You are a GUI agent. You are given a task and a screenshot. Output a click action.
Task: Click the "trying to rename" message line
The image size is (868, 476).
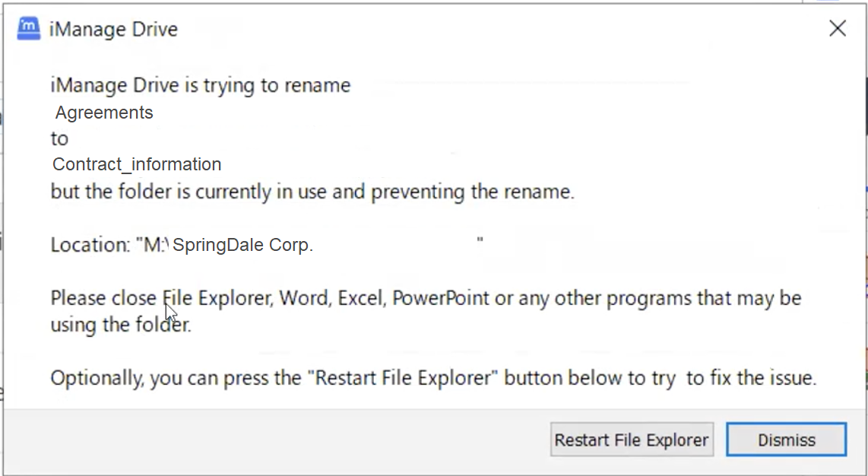tap(201, 85)
